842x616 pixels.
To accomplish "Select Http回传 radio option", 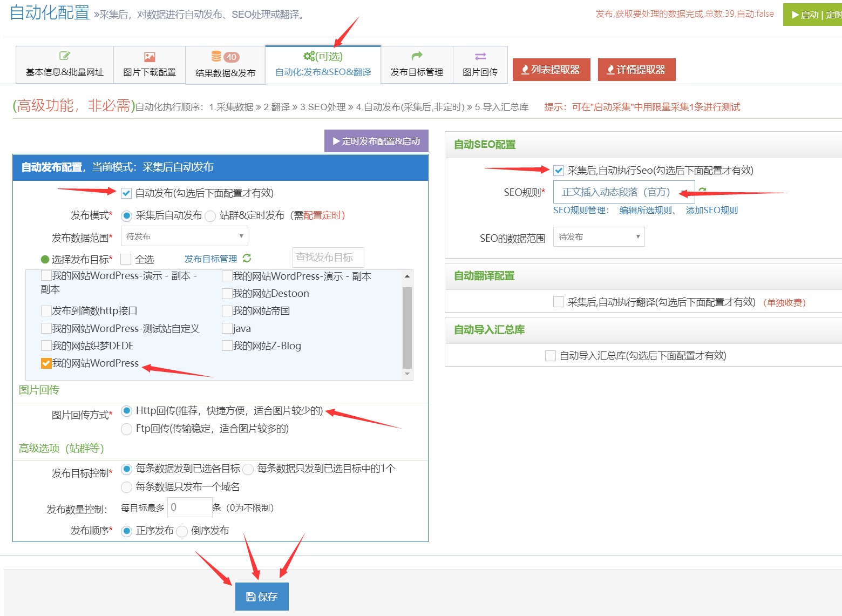I will (127, 411).
